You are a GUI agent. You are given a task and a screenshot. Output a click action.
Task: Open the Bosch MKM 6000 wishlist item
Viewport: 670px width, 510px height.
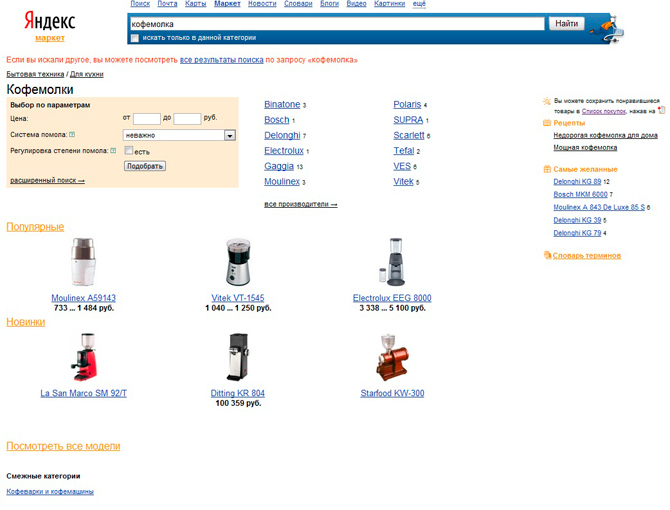[580, 194]
